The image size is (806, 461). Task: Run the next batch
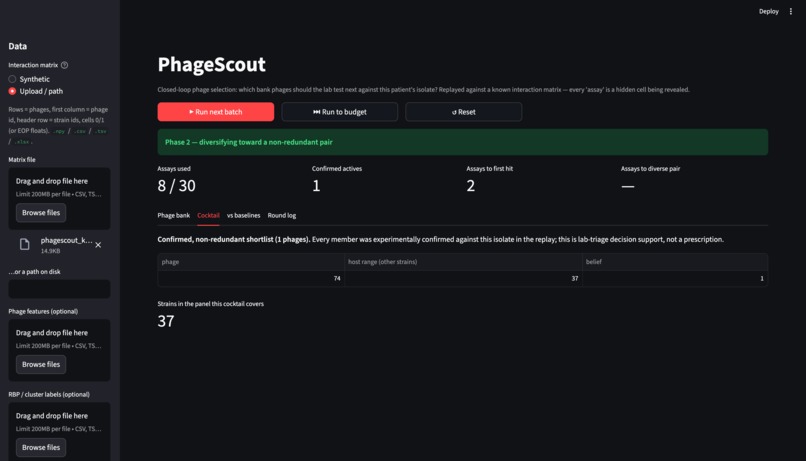(216, 112)
